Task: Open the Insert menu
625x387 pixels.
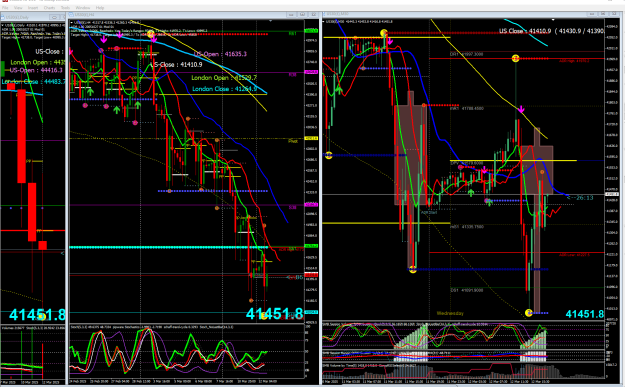Action: pos(33,8)
